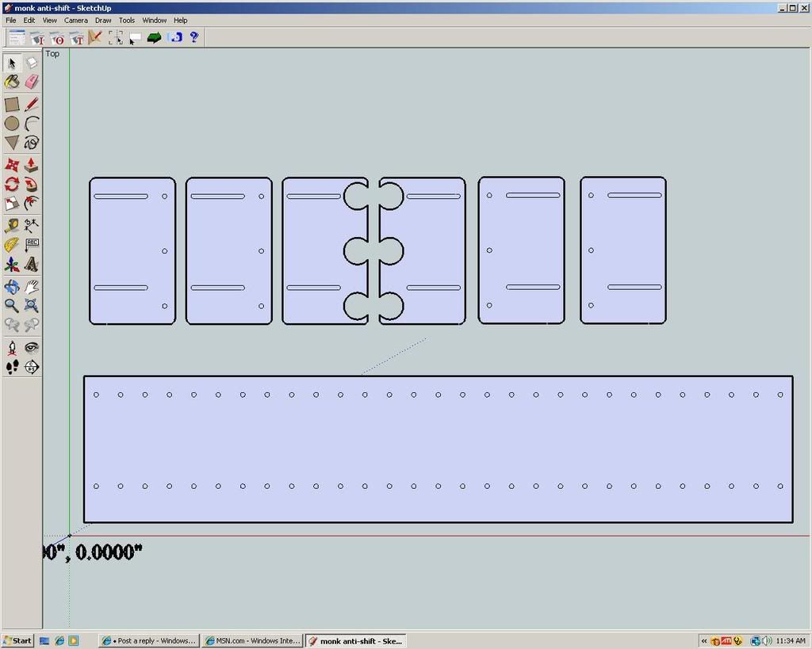Screen dimensions: 812x649
Task: Click the blue question mark help icon
Action: [x=194, y=37]
